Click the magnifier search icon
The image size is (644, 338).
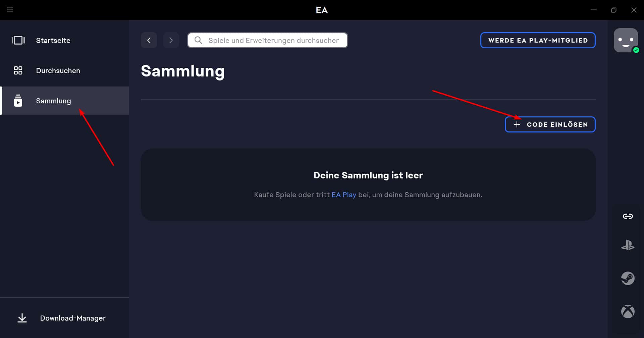point(198,40)
